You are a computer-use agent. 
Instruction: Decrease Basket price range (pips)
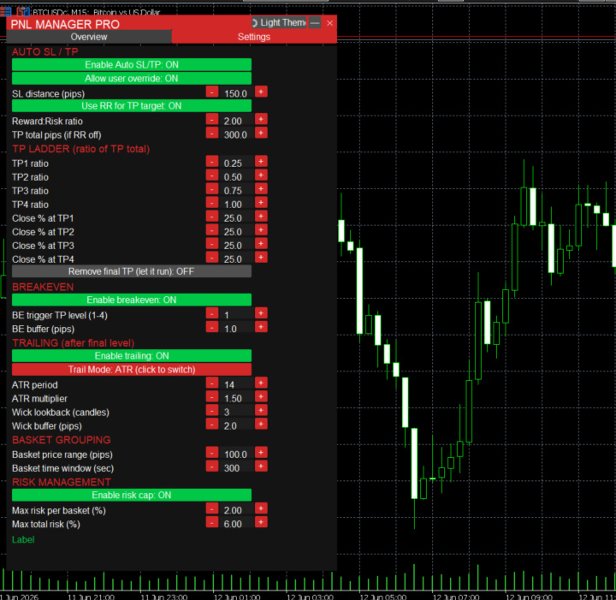pos(212,453)
